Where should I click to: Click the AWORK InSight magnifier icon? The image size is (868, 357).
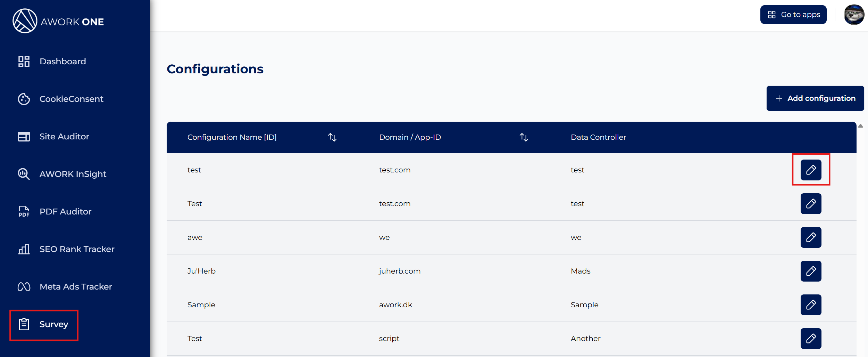point(24,174)
